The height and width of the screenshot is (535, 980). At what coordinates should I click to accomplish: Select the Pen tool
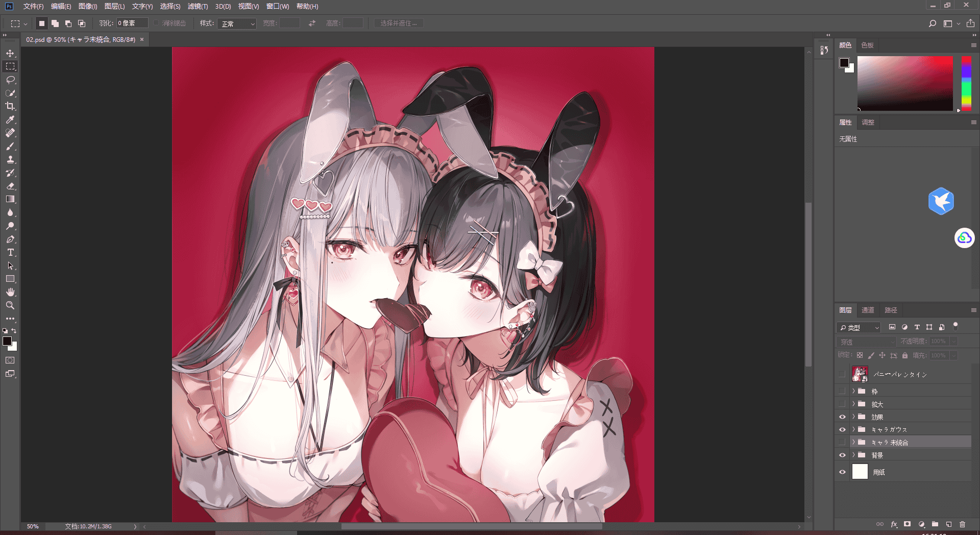click(x=10, y=239)
